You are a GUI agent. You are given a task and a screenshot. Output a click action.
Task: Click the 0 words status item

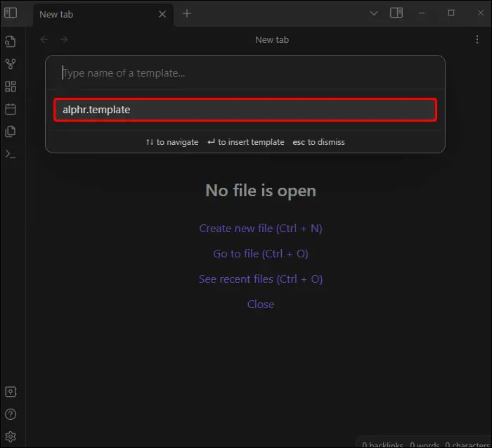click(425, 444)
